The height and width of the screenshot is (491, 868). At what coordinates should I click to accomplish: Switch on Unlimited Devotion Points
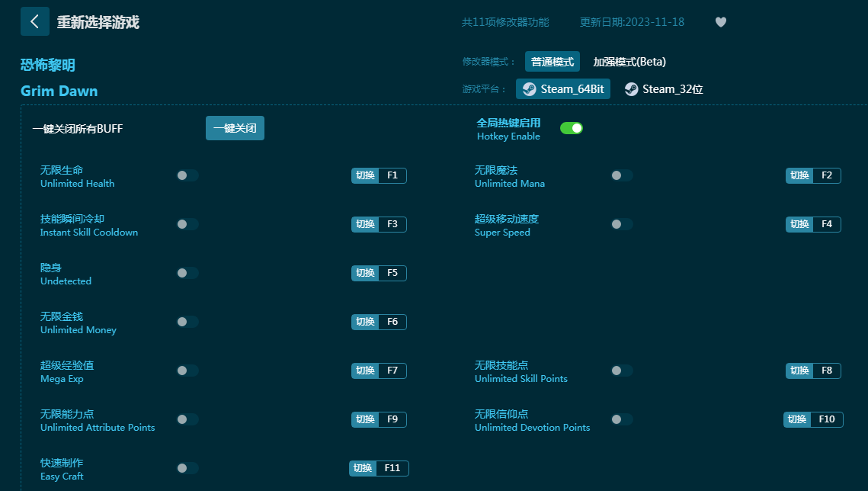click(x=622, y=419)
